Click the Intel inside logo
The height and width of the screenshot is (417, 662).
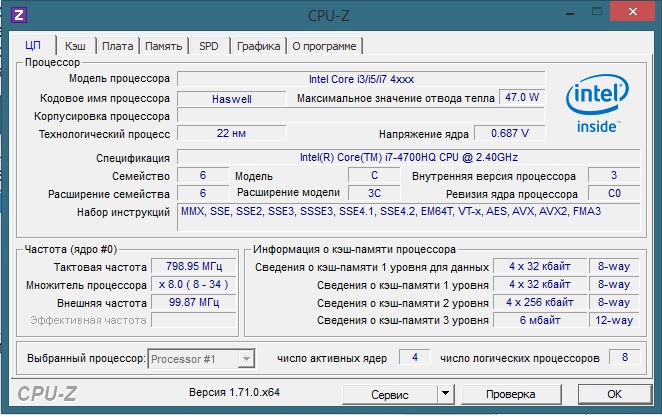(x=597, y=103)
